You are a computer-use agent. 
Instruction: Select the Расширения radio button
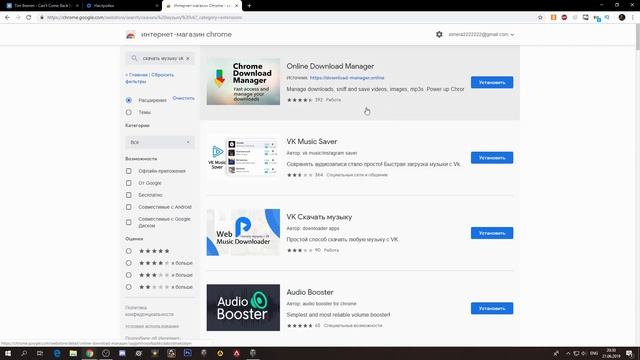[x=129, y=100]
